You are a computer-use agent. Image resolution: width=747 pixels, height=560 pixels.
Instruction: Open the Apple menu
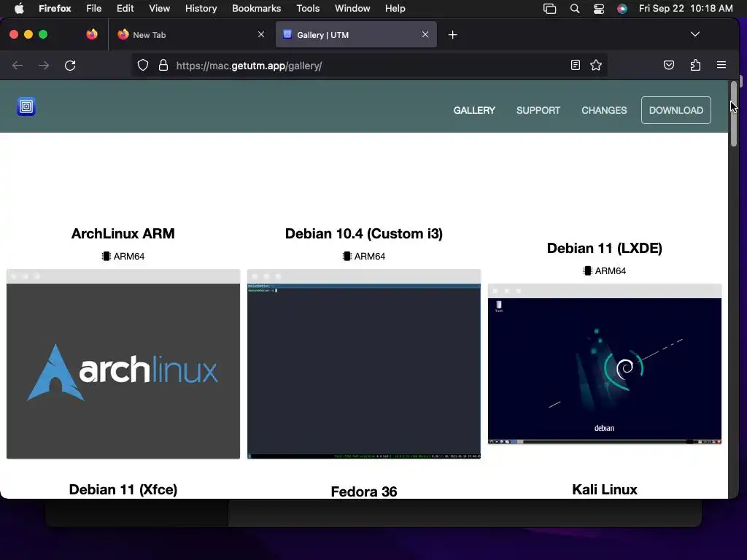point(19,9)
